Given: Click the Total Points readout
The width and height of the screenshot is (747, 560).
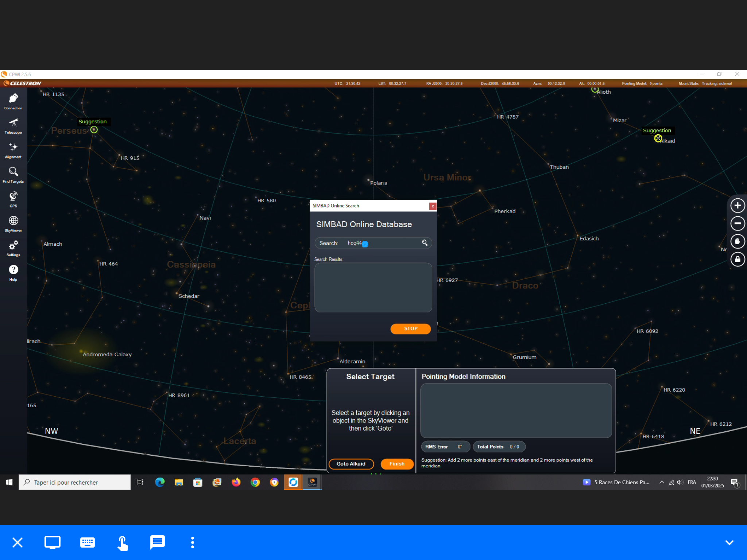Looking at the screenshot, I should tap(499, 447).
